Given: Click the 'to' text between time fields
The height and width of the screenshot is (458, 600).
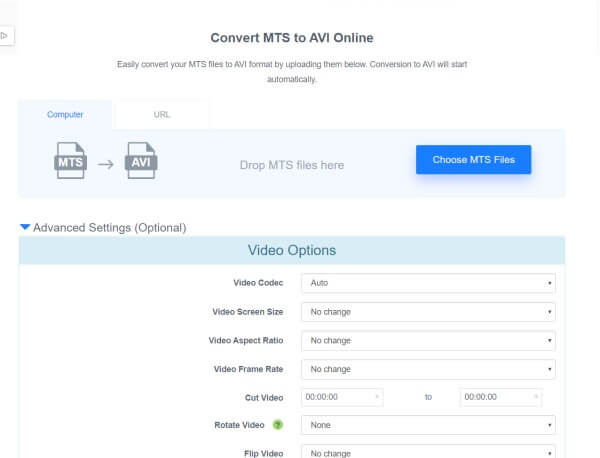Looking at the screenshot, I should click(x=428, y=397).
